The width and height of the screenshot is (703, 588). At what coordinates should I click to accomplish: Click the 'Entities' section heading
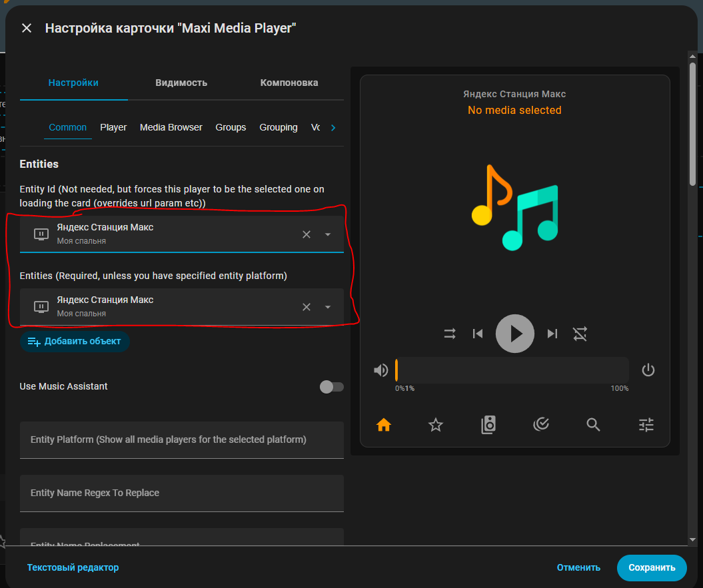[x=39, y=164]
